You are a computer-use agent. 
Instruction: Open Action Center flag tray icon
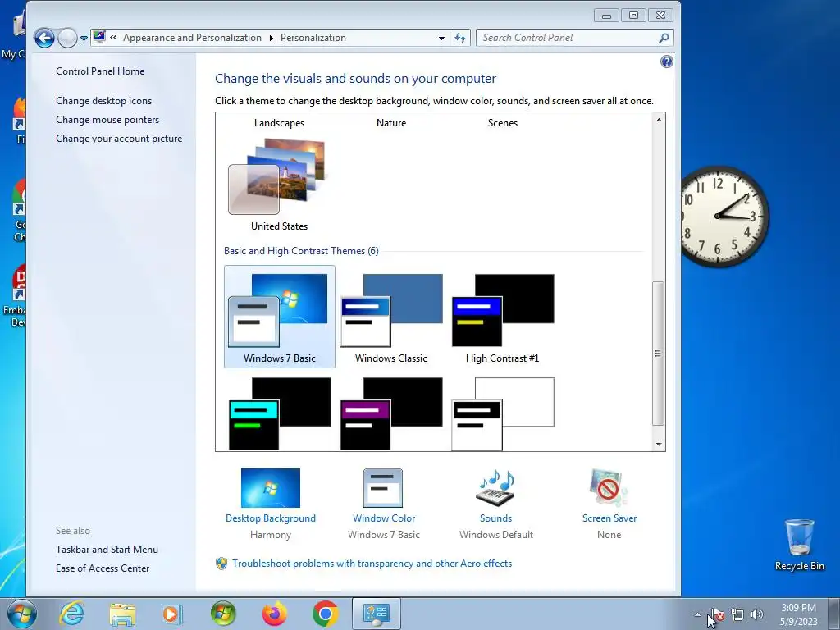717,614
